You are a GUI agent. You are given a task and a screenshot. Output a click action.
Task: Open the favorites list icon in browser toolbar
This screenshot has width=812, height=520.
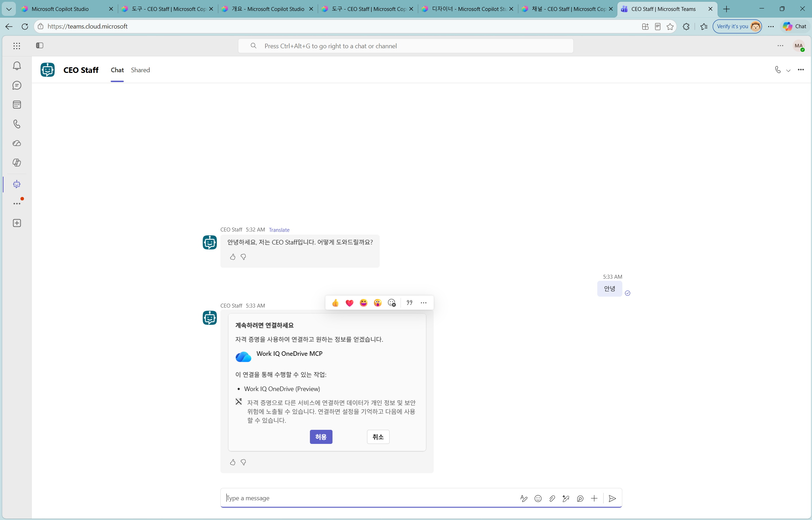click(x=704, y=26)
